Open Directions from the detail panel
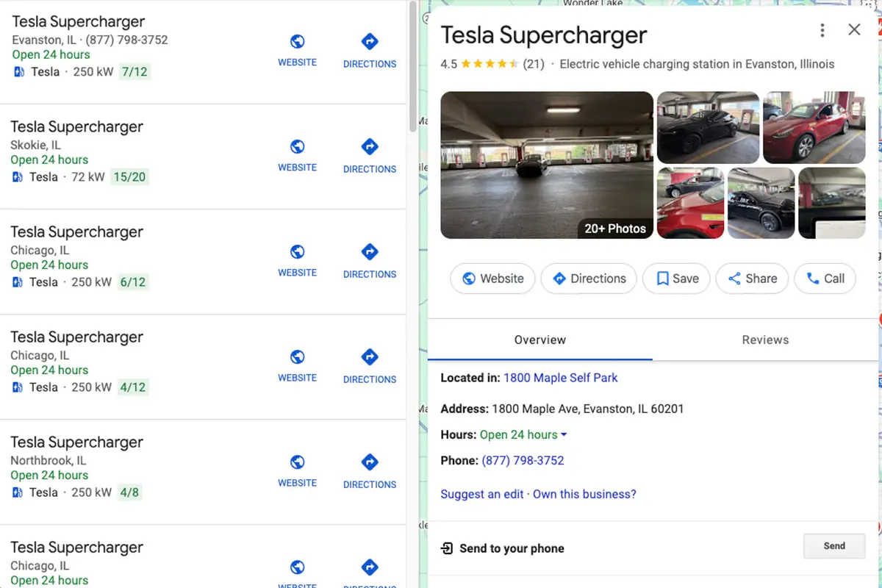This screenshot has width=882, height=588. coord(588,279)
